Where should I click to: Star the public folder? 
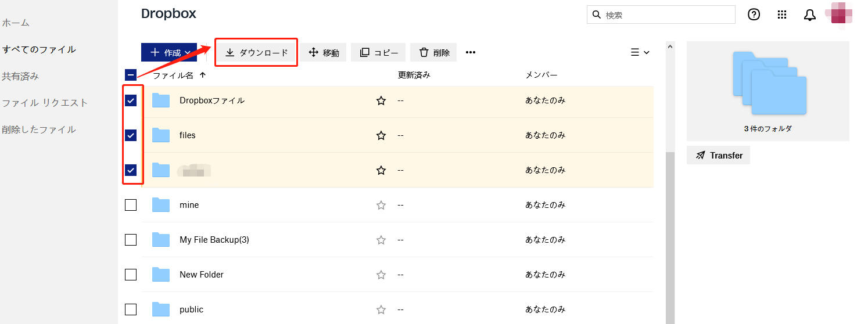click(x=381, y=309)
